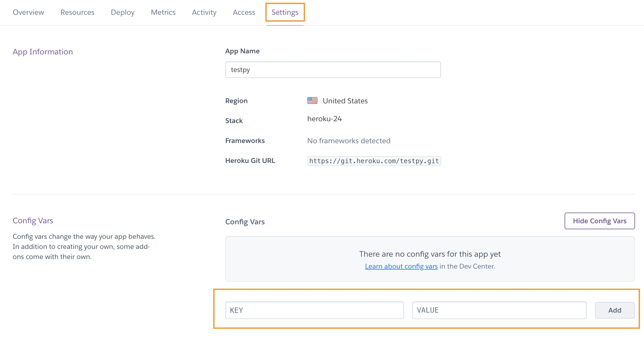Click the Config Vars sidebar heading
This screenshot has height=346, width=644.
pos(33,220)
